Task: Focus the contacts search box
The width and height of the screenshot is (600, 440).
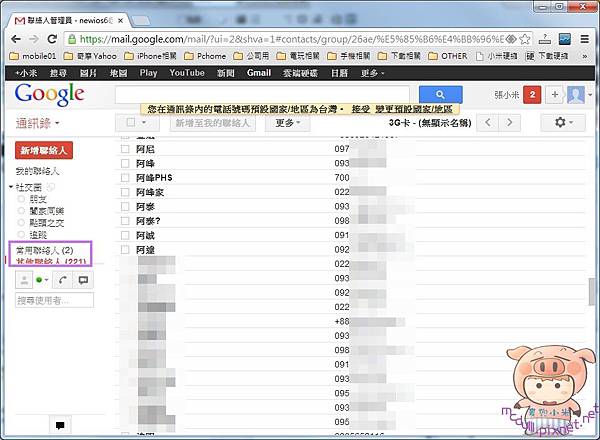Action: pyautogui.click(x=262, y=95)
